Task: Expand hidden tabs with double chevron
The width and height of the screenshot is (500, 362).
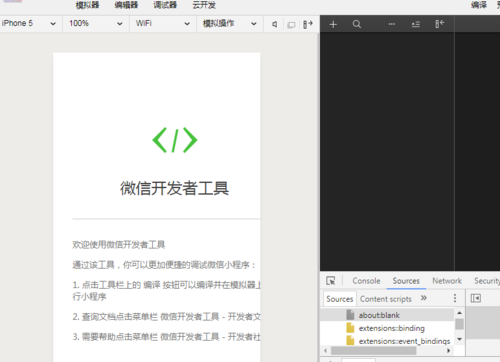Action: (x=424, y=298)
